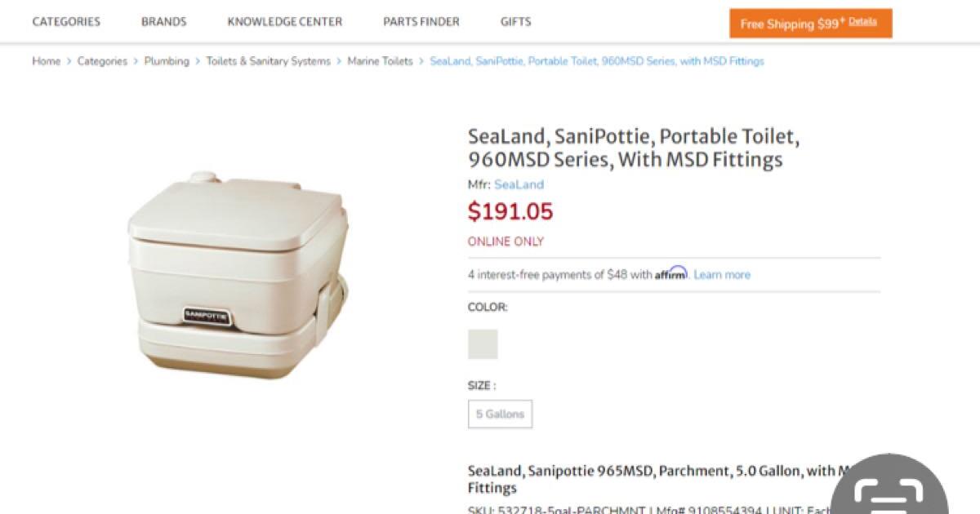980x514 pixels.
Task: Open the GIFTS navigation menu
Action: (x=514, y=22)
